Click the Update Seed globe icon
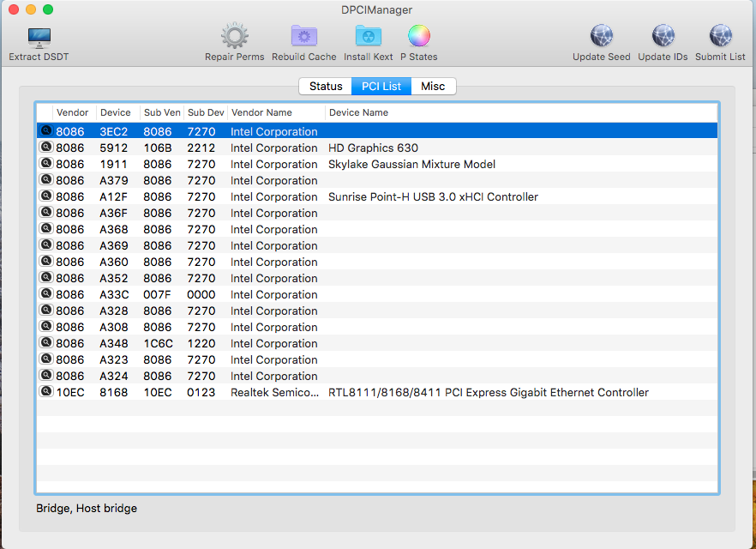Viewport: 756px width, 549px height. point(601,36)
